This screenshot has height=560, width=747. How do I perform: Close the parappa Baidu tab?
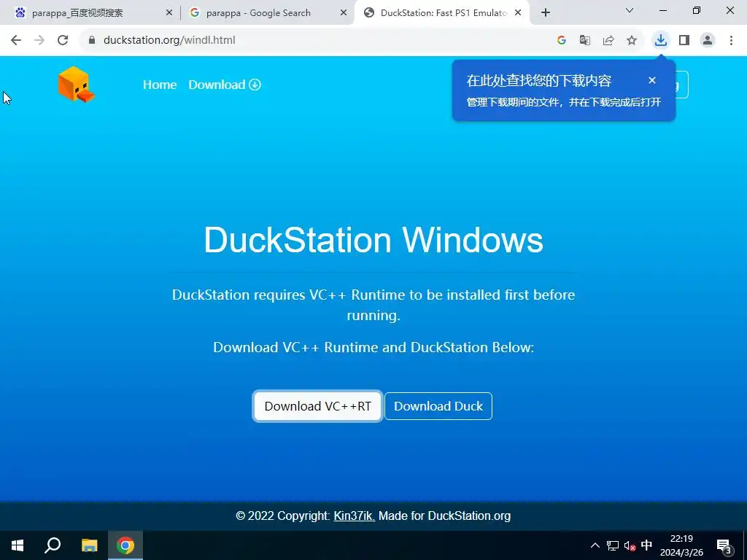169,13
